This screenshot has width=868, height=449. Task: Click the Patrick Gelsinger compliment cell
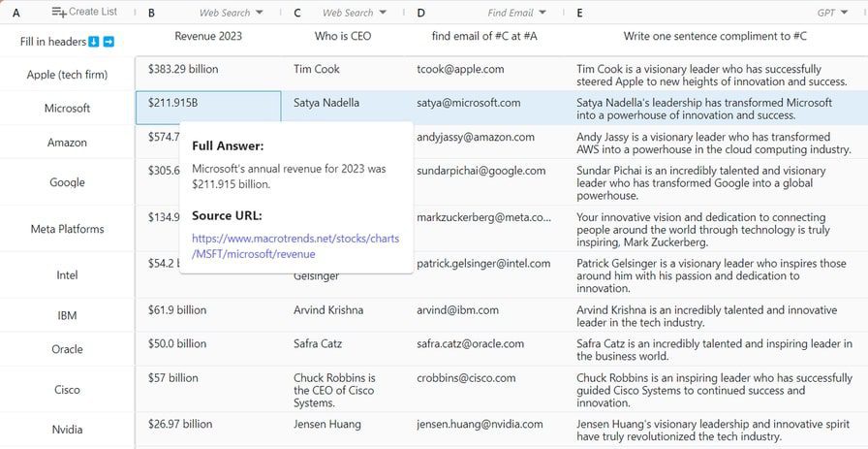click(716, 274)
